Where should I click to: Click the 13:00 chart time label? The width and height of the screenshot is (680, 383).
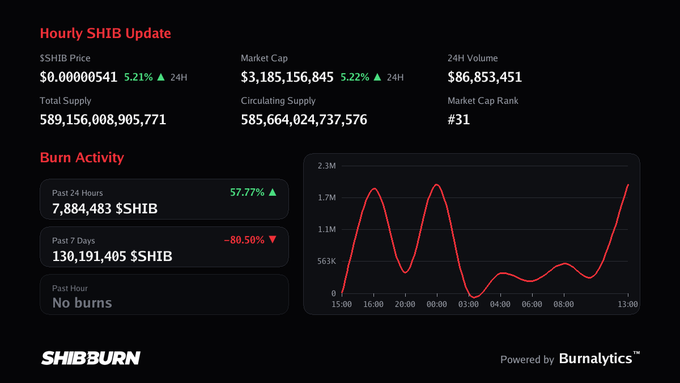[x=628, y=304]
